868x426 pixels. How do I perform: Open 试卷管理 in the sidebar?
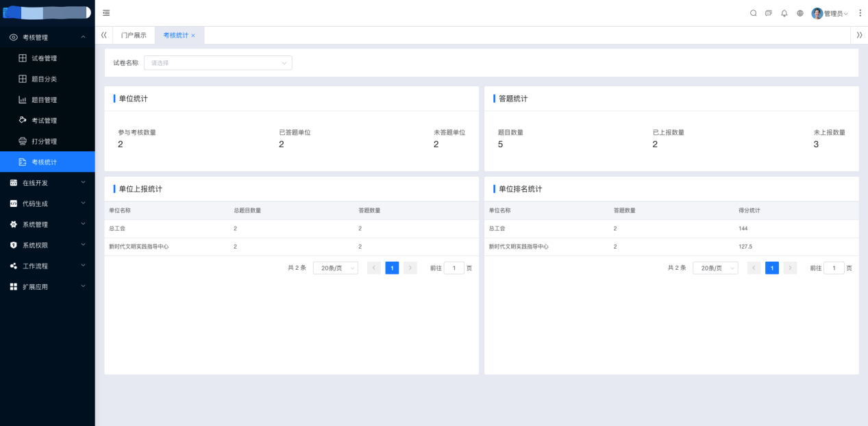click(x=47, y=58)
